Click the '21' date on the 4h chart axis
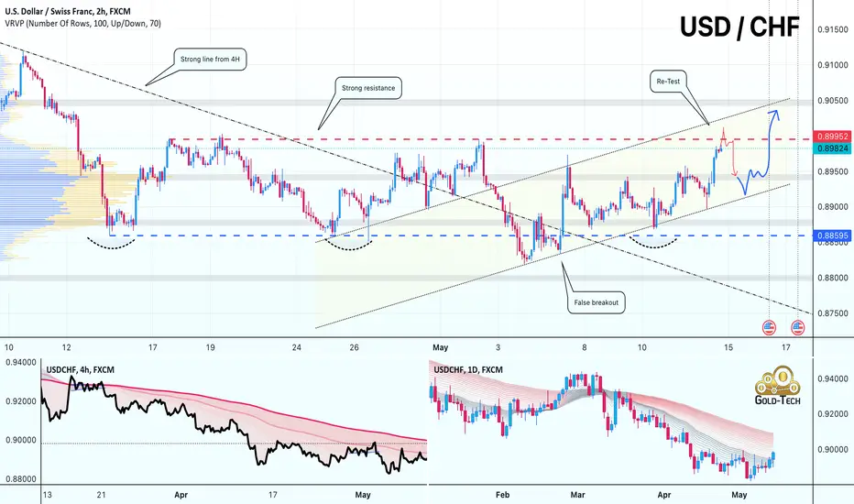854x504 pixels. point(102,495)
